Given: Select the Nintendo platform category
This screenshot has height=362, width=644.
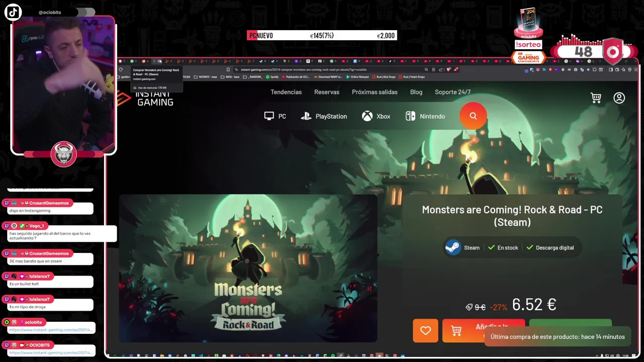Looking at the screenshot, I should (x=425, y=116).
